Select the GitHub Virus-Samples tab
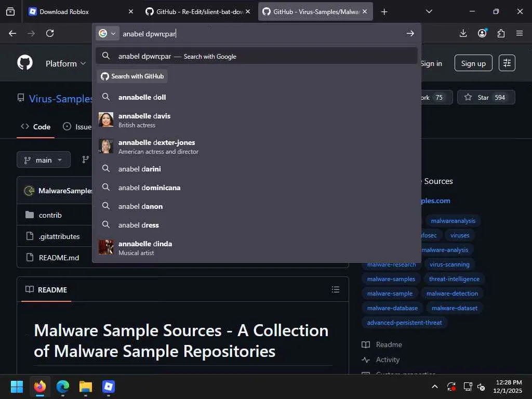Viewport: 532px width, 399px height. coord(315,11)
